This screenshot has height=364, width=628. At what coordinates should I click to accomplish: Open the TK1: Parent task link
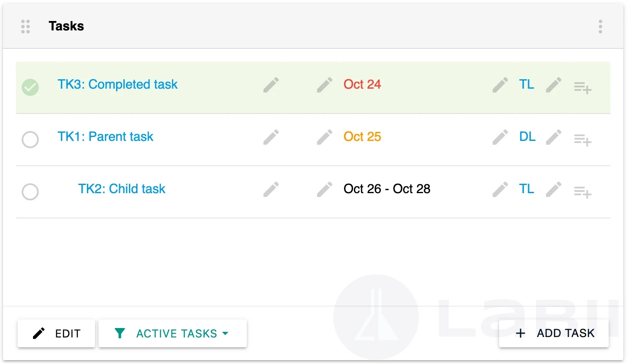[105, 137]
